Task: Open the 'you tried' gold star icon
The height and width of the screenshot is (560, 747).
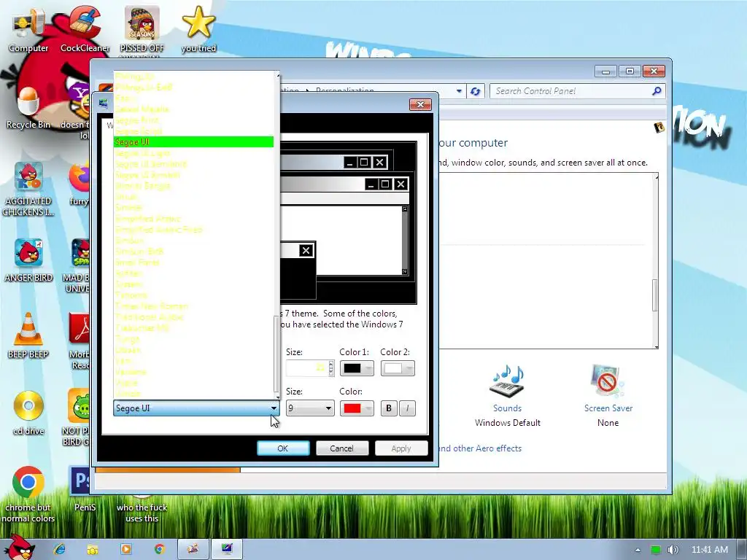Action: [198, 29]
